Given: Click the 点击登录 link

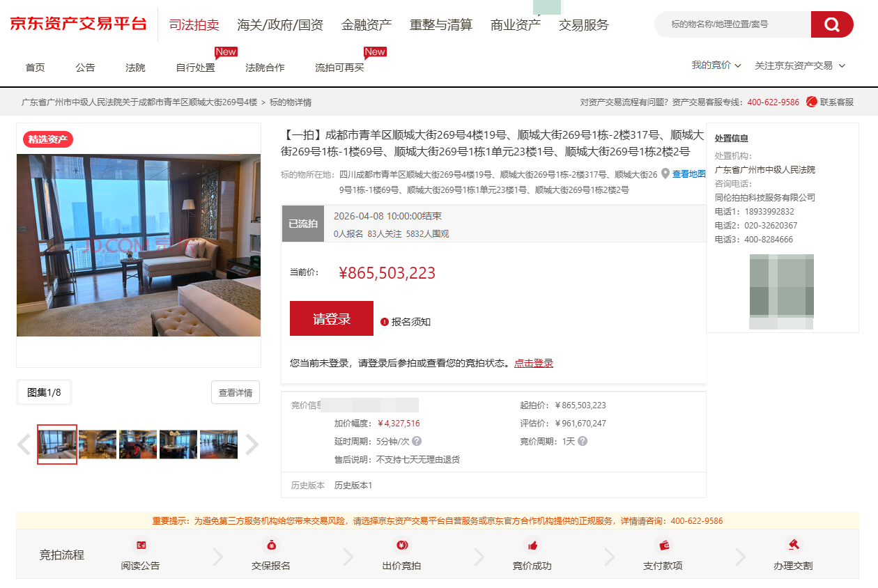Looking at the screenshot, I should click(533, 362).
